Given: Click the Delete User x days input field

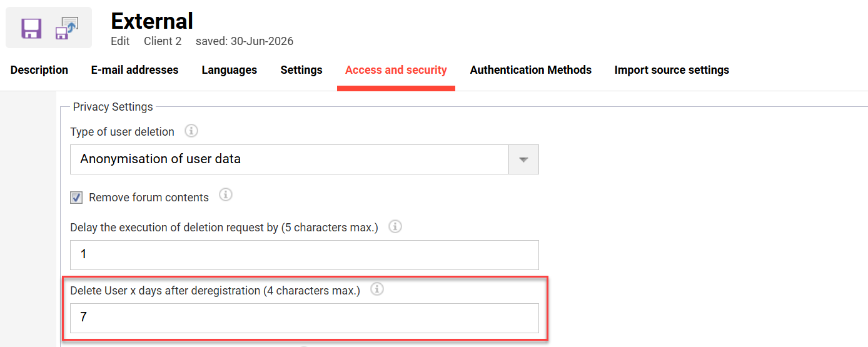Looking at the screenshot, I should [x=304, y=318].
